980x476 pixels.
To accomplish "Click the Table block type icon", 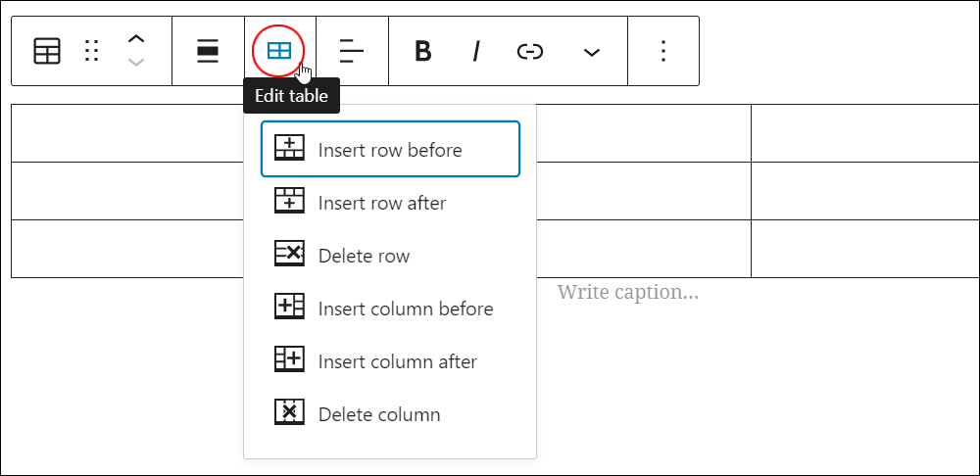I will [47, 51].
